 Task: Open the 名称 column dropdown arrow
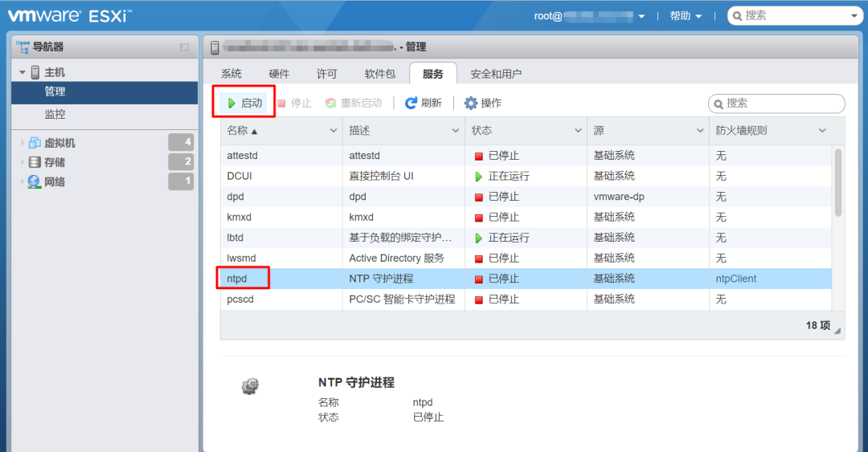334,131
